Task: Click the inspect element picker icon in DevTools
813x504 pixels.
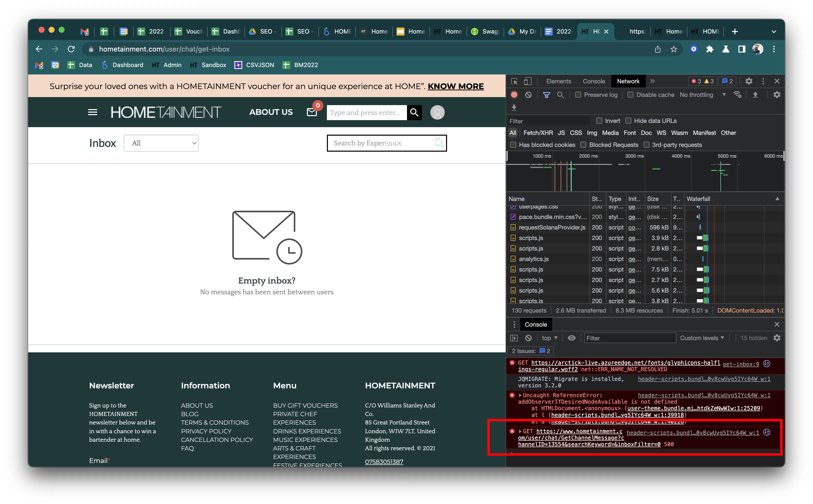Action: [514, 81]
